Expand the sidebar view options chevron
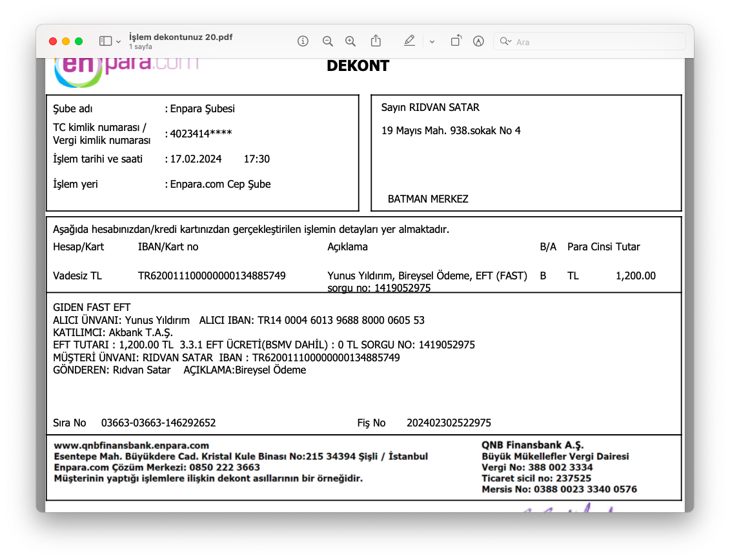The height and width of the screenshot is (560, 730). point(118,41)
